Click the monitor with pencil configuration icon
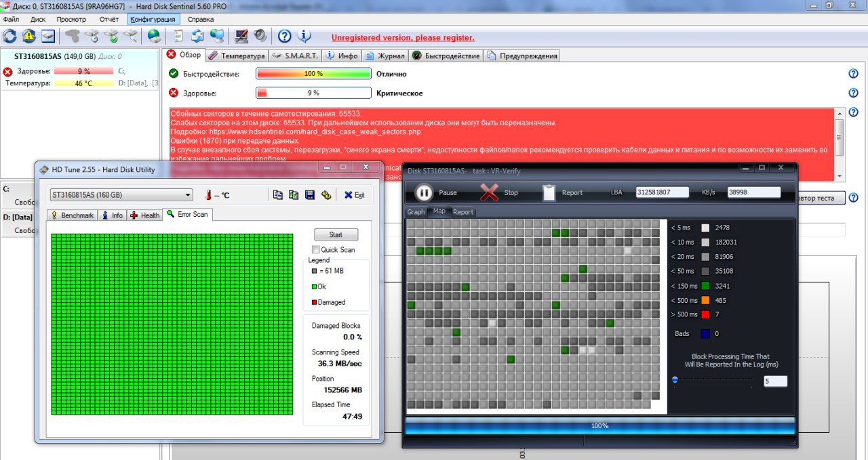 (241, 36)
